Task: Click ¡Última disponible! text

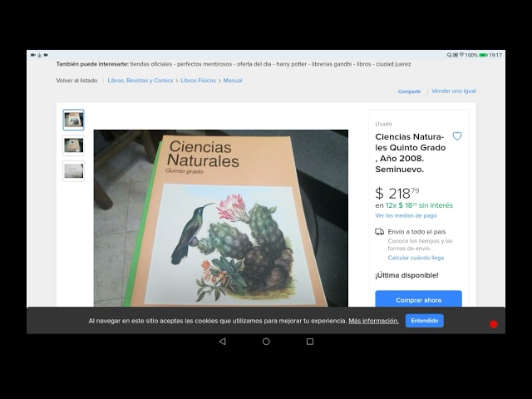Action: pyautogui.click(x=406, y=275)
